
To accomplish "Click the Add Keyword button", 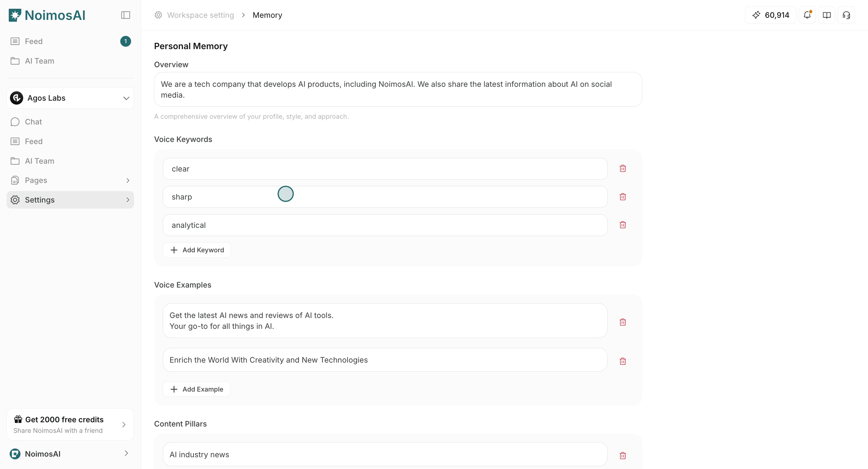I will click(197, 250).
